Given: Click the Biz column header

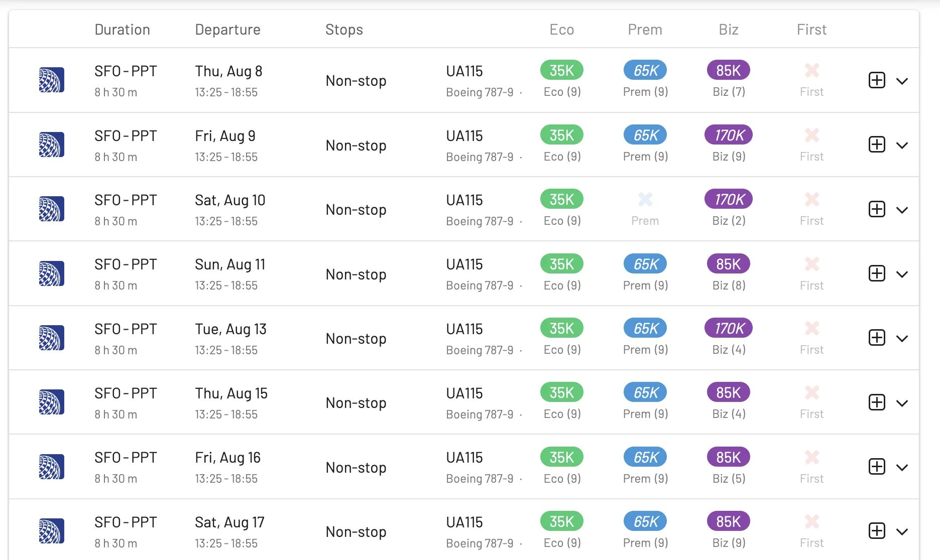Looking at the screenshot, I should 728,30.
